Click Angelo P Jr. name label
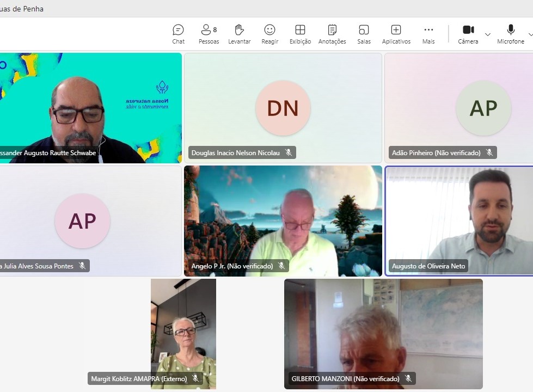The image size is (533, 392). click(x=232, y=266)
